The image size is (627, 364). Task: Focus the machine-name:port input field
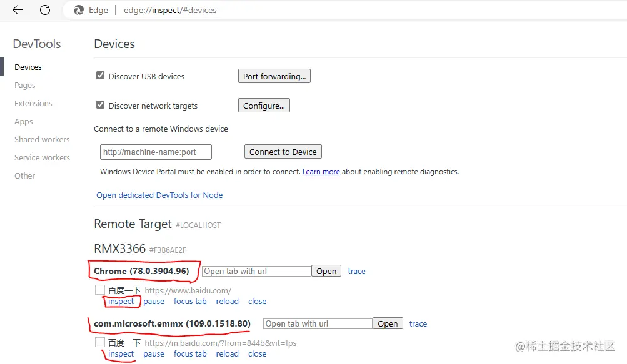point(156,152)
